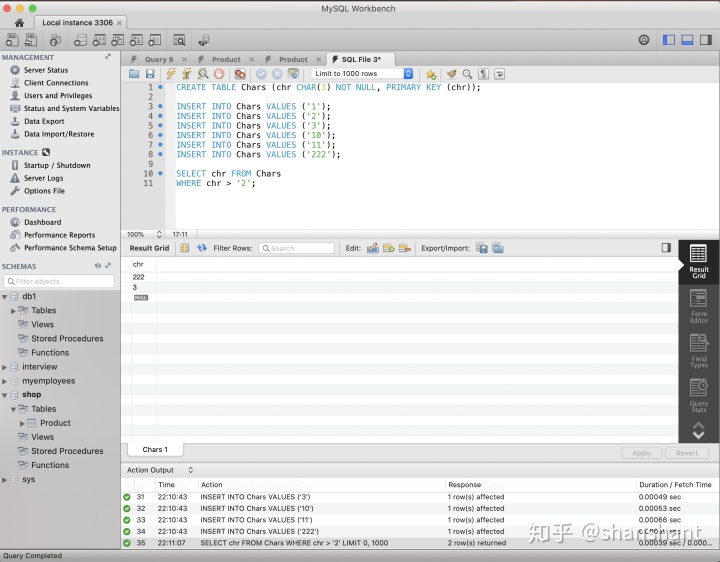The image size is (720, 562).
Task: Create a new SQL tab icon
Action: pyautogui.click(x=12, y=40)
